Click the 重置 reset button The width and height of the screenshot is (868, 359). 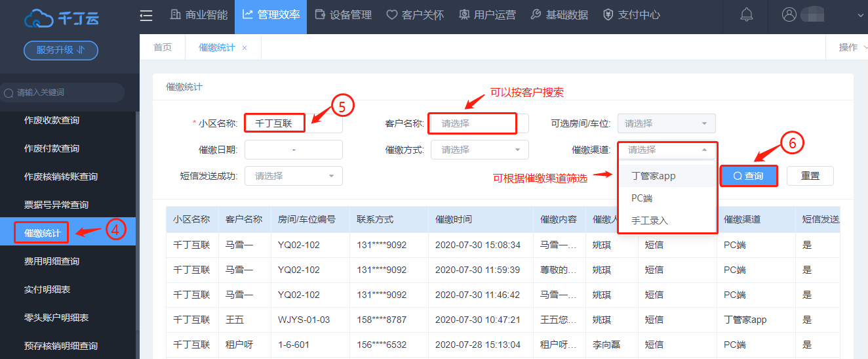[x=810, y=176]
